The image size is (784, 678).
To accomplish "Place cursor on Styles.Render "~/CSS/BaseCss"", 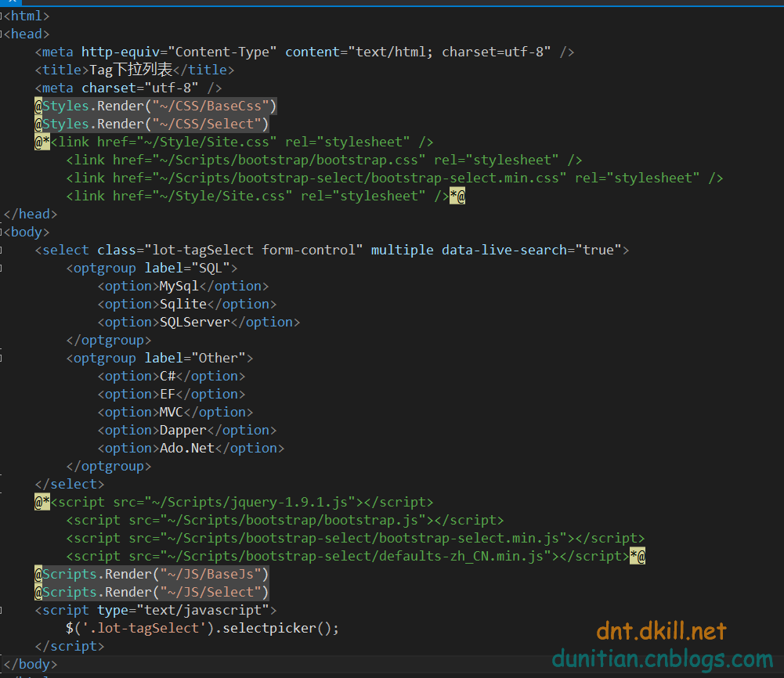I will (155, 106).
